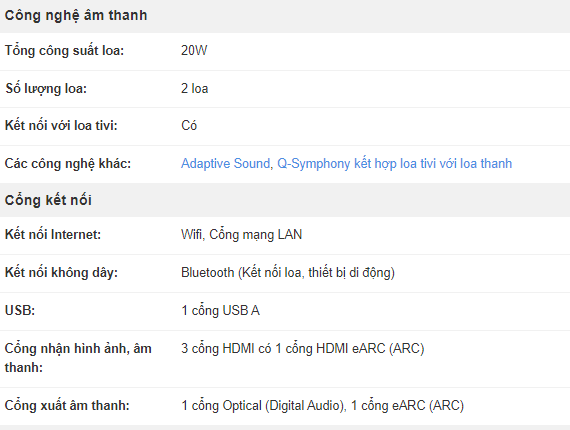This screenshot has width=570, height=430.
Task: Click the 1 cổng USB A value
Action: [220, 310]
